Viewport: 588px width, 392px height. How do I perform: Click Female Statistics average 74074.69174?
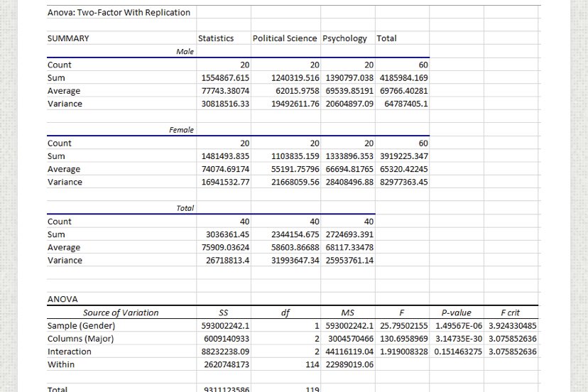coord(225,169)
